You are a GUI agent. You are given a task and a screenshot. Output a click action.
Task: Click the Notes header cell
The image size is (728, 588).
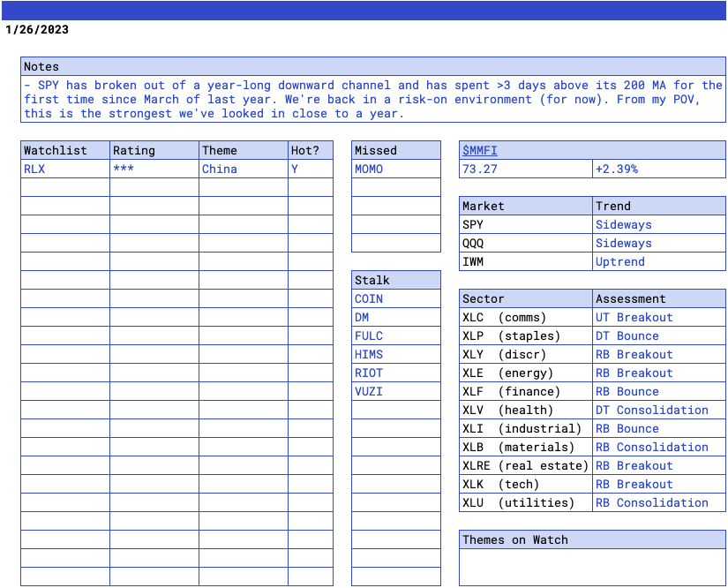tap(373, 66)
